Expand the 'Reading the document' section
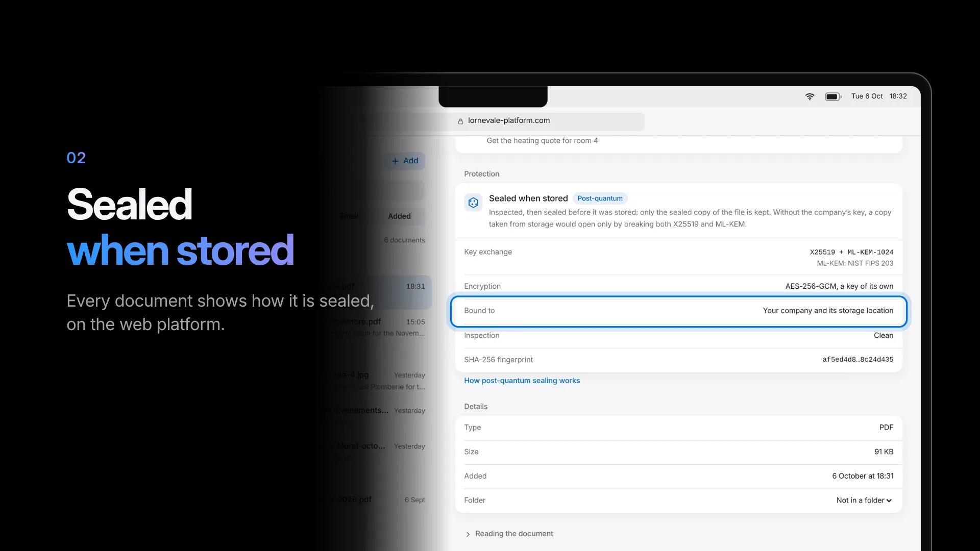 (509, 534)
